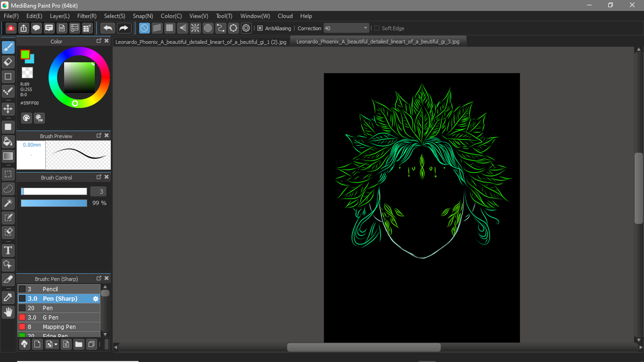644x362 pixels.
Task: Select the Eyedropper tool
Action: 8,297
